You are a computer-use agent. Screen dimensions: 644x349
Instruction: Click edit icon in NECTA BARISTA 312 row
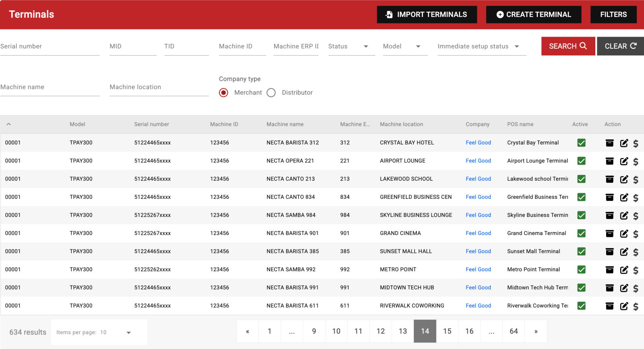[x=624, y=143]
